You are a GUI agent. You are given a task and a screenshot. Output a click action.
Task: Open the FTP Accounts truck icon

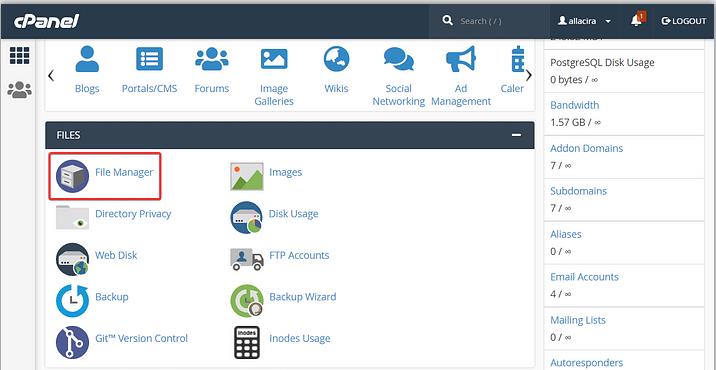tap(247, 259)
